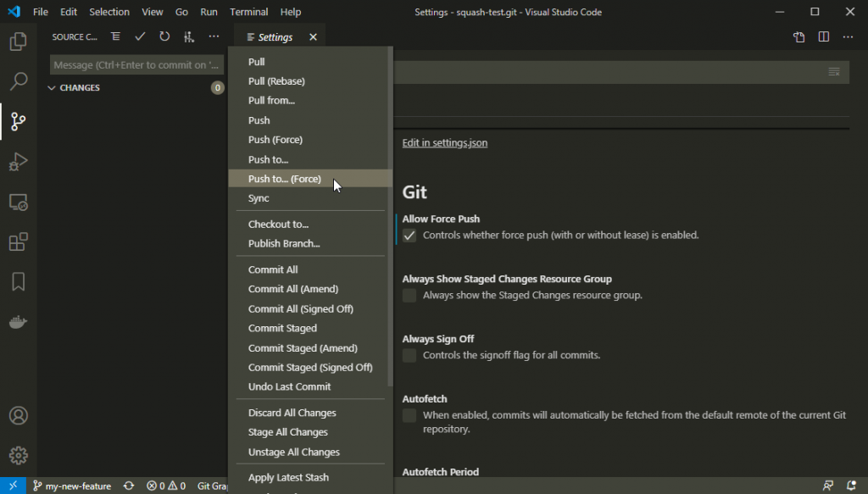
Task: Open the Help menu
Action: 291,12
